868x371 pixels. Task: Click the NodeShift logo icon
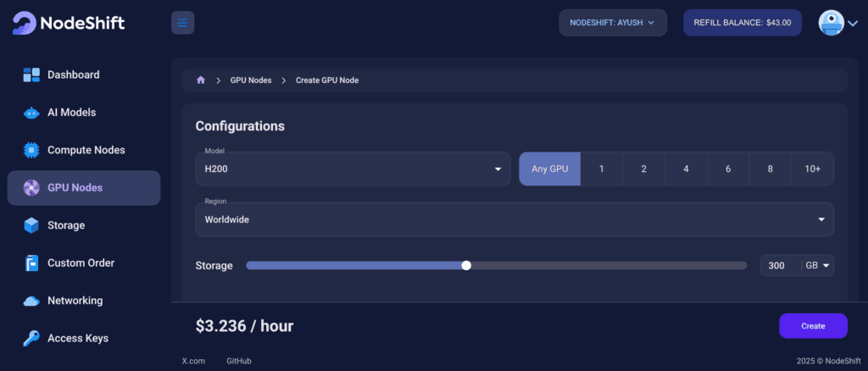click(25, 23)
